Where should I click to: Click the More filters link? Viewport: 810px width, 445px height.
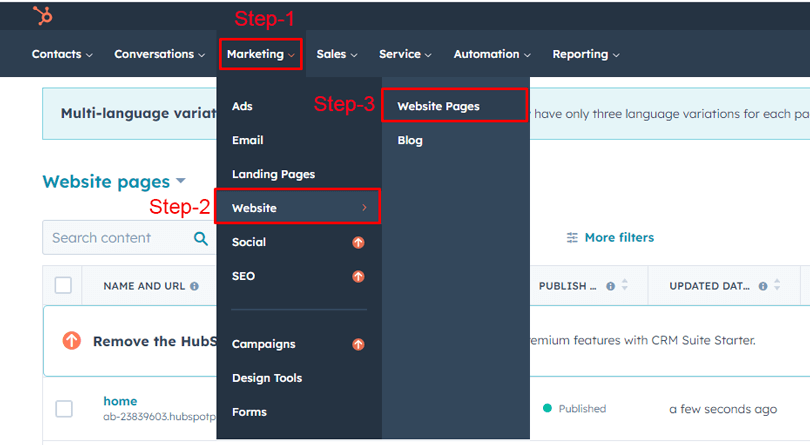click(x=619, y=237)
